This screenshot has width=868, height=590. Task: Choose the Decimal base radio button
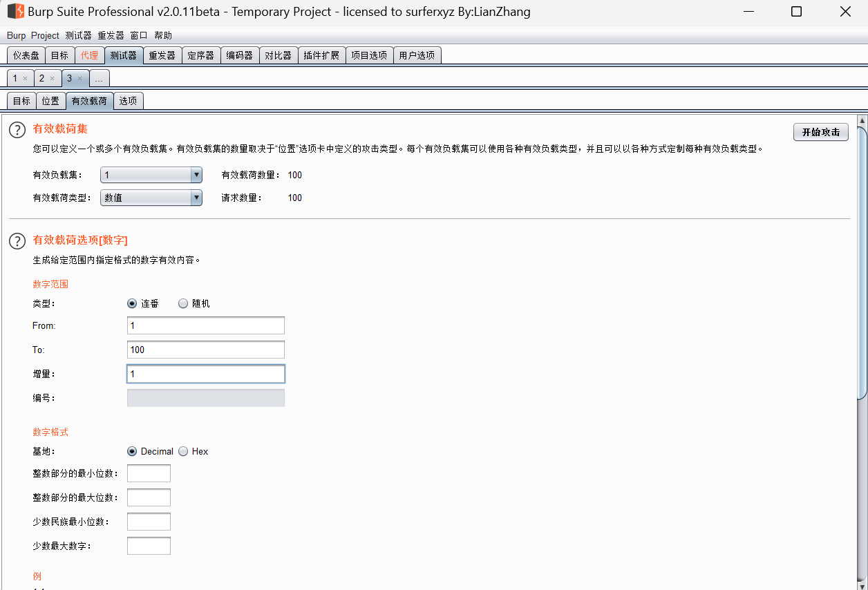(x=132, y=451)
